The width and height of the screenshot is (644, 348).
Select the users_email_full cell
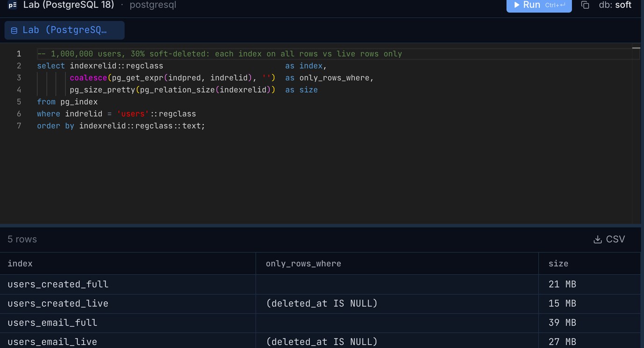128,323
